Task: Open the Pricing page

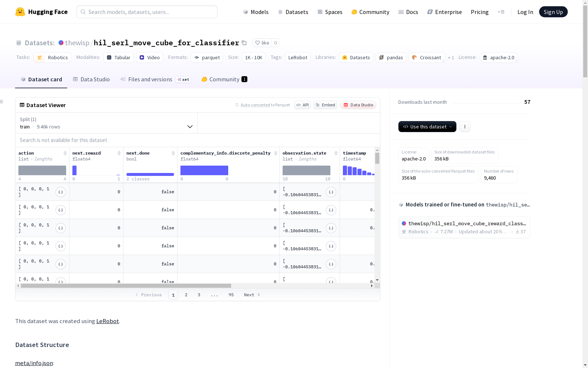Action: [x=480, y=12]
